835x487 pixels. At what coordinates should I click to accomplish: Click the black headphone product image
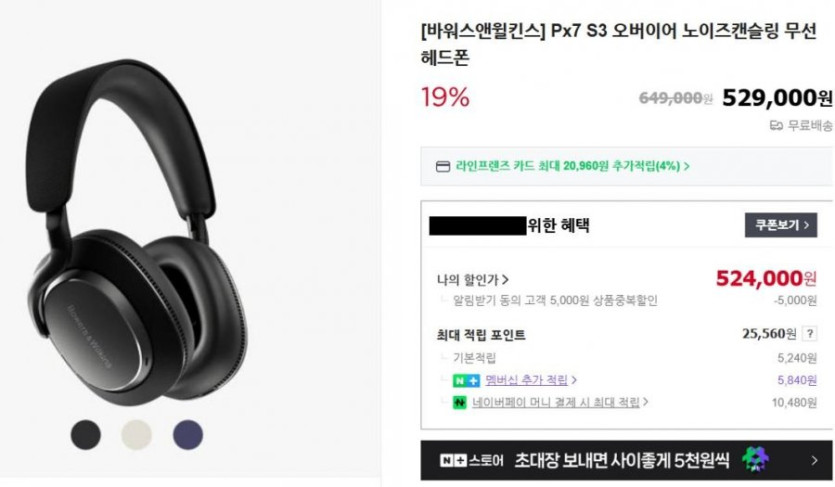tap(136, 232)
